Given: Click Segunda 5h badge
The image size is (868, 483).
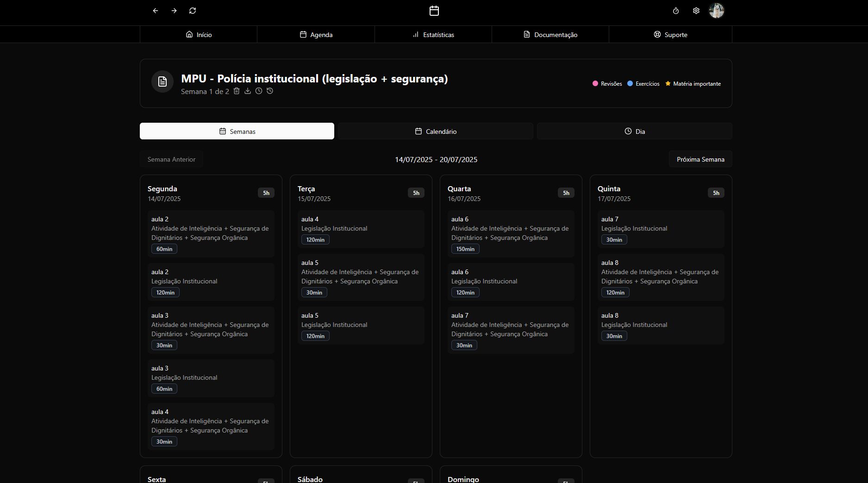Looking at the screenshot, I should tap(266, 193).
